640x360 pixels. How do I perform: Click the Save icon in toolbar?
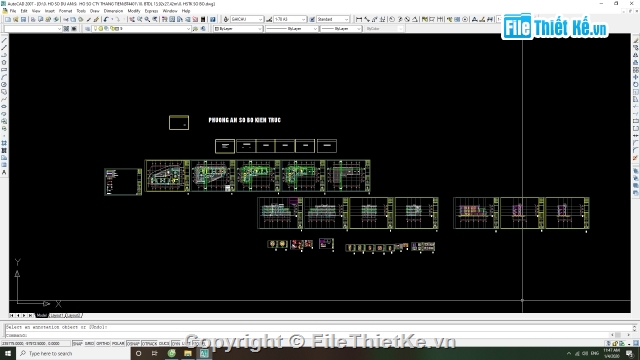point(23,19)
